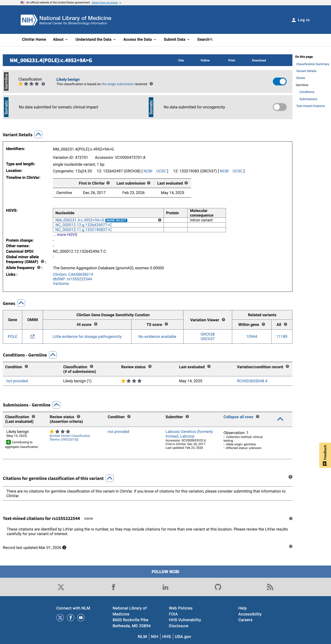Screen dimensions: 331x644
Task: Jump to Classification Summary on this page
Action: [x=313, y=64]
